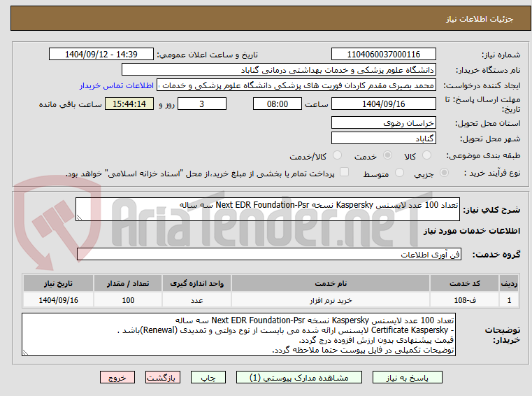
Task: Select the خدمت radio button
Action: click(387, 155)
